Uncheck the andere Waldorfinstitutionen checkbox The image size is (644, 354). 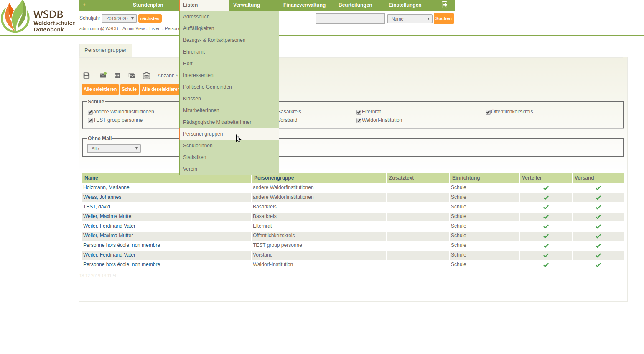pyautogui.click(x=90, y=112)
